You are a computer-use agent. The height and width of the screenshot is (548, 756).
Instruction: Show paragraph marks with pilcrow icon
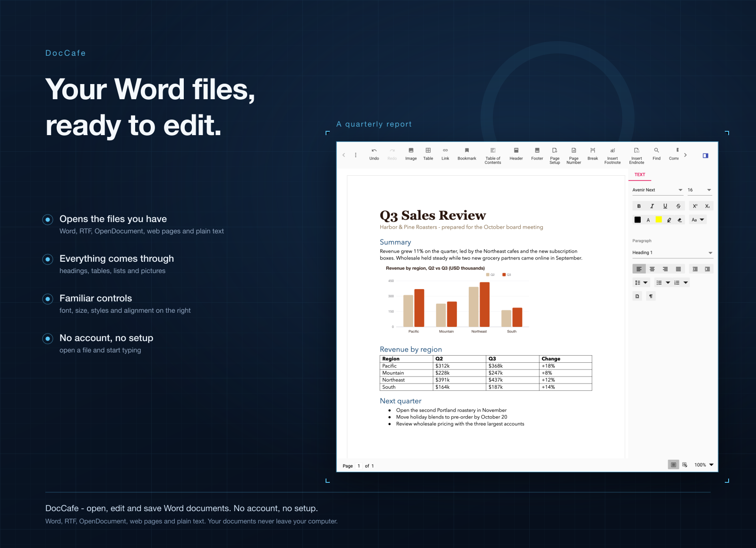pyautogui.click(x=651, y=296)
